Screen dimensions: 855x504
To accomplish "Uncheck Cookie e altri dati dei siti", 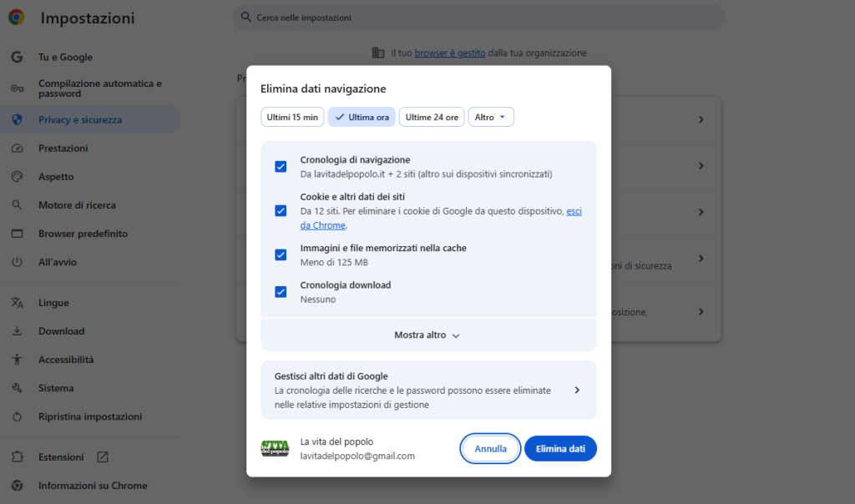I will [x=281, y=210].
